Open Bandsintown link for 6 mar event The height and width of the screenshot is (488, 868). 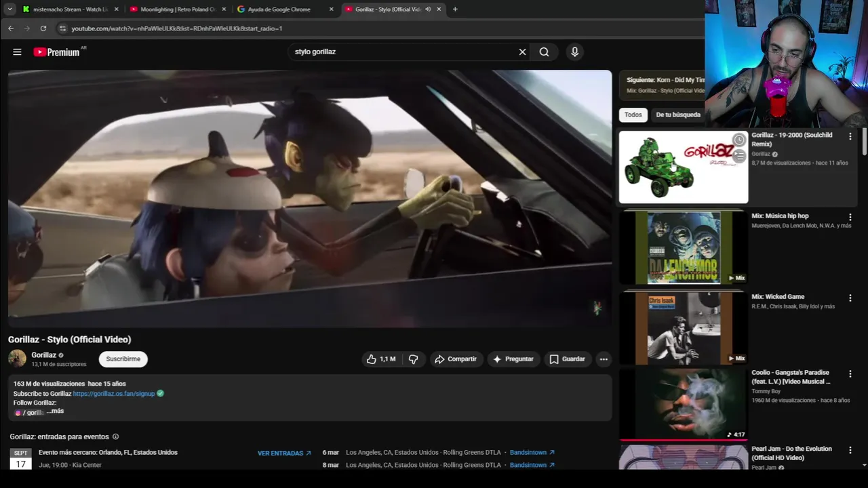532,453
